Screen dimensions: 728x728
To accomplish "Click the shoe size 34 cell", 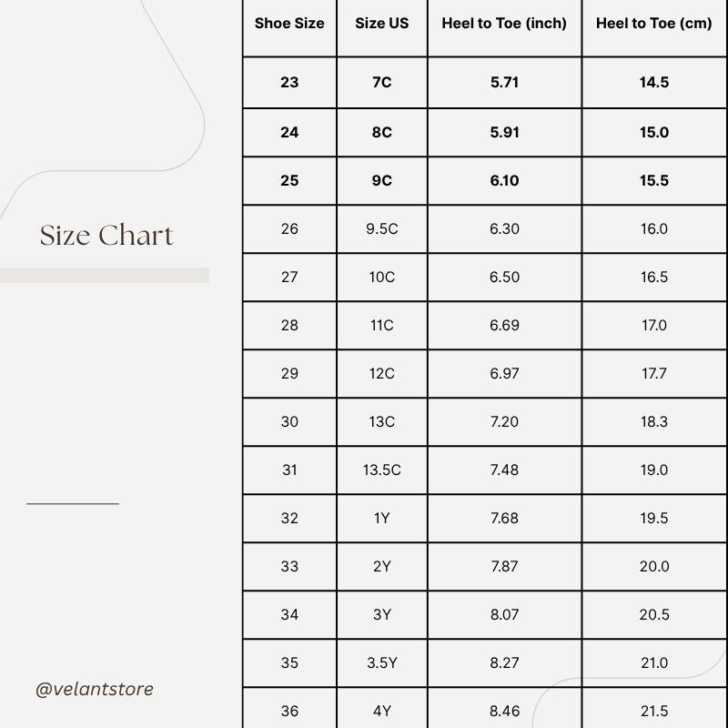I will 289,614.
